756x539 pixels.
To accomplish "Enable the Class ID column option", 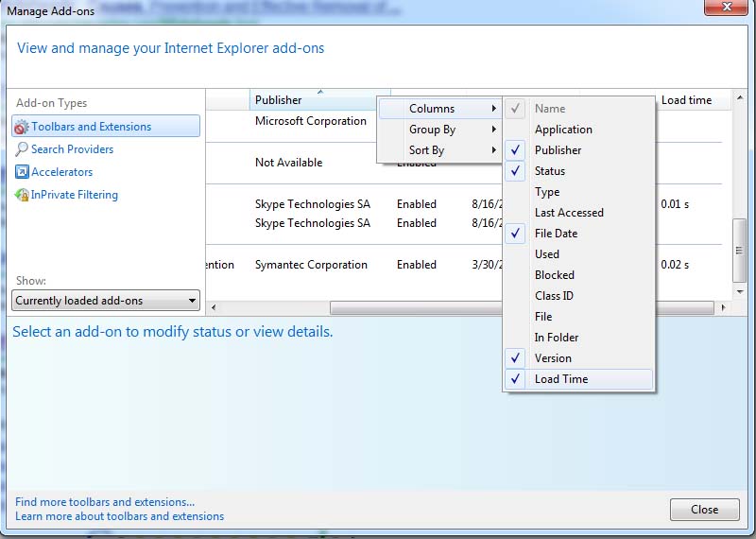I will pyautogui.click(x=578, y=295).
